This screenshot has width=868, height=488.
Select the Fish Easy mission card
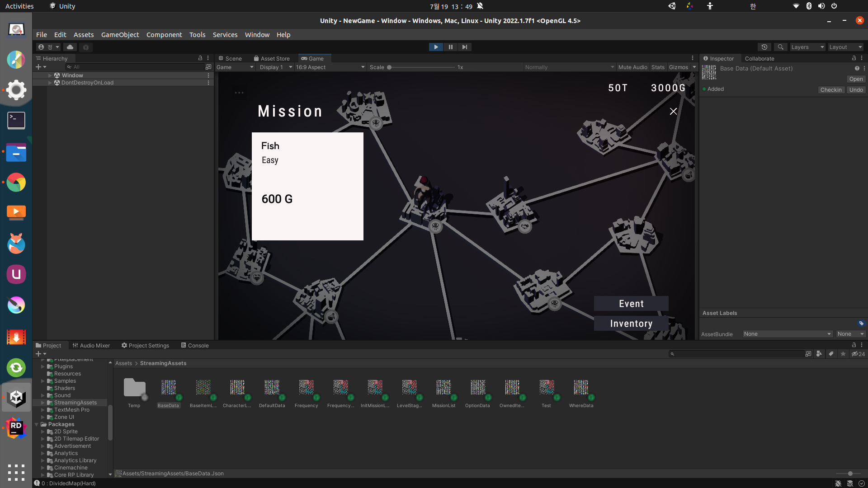(x=307, y=186)
